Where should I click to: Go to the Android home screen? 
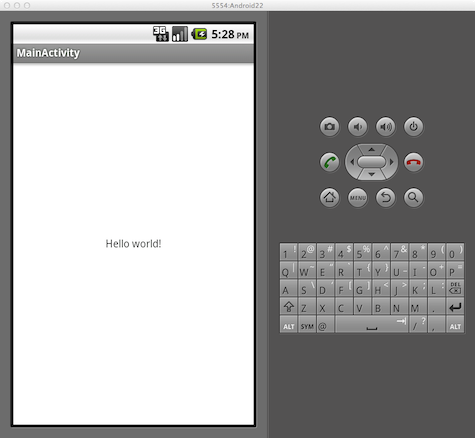point(330,198)
